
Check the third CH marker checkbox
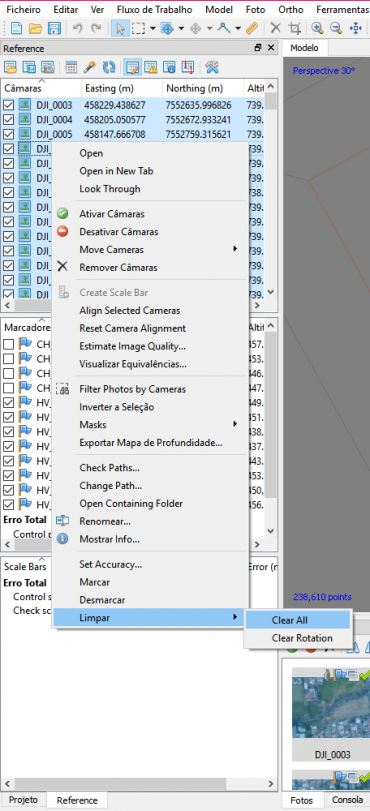[8, 373]
